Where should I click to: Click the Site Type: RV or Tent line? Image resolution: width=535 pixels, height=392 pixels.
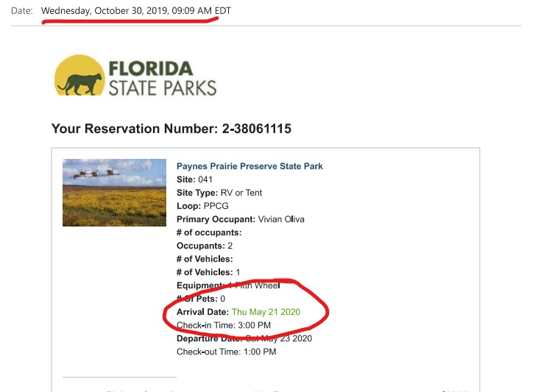tap(219, 193)
